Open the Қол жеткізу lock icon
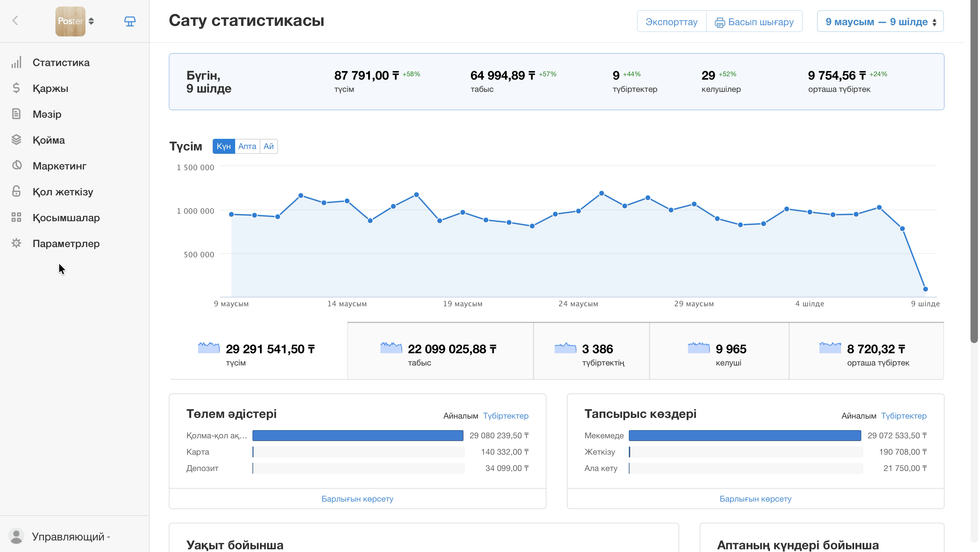This screenshot has height=552, width=980. click(16, 191)
